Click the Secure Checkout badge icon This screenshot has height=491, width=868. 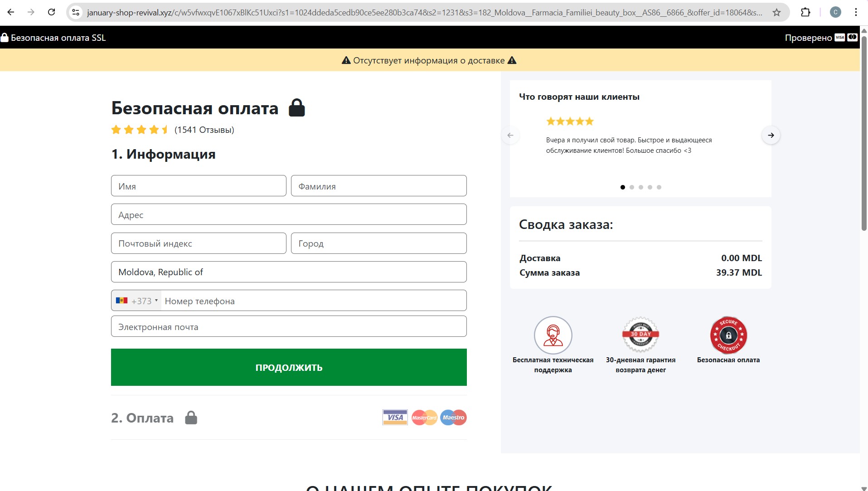(728, 335)
